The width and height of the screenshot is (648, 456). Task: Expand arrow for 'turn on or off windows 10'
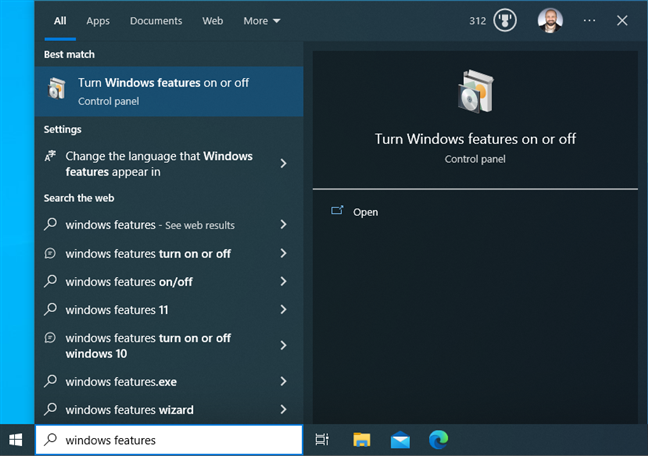click(284, 346)
